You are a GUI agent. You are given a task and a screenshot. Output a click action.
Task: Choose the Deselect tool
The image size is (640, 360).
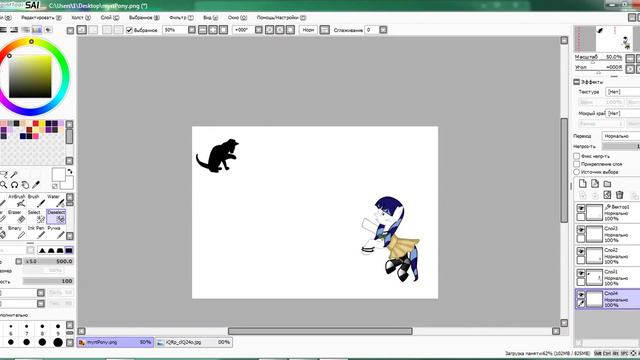(56, 217)
